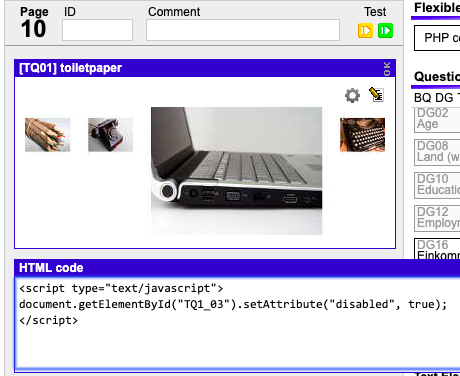460x376 pixels.
Task: Select the typewriter thumbnail image
Action: 362,135
